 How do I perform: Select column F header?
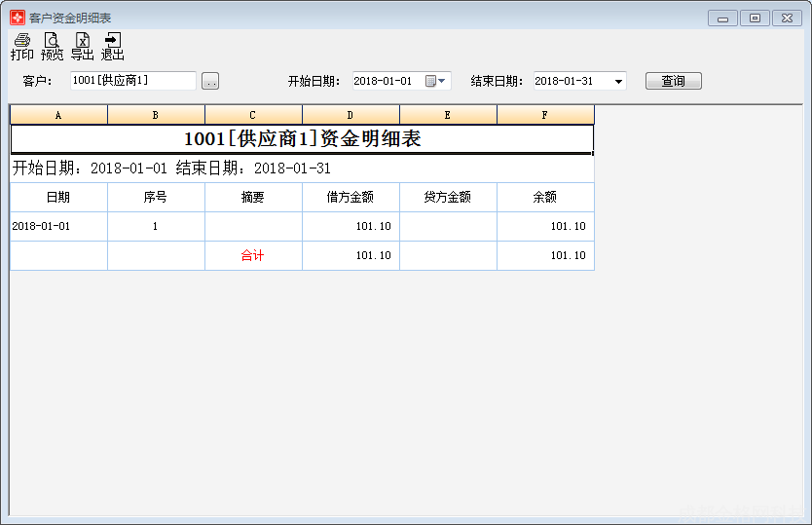[545, 115]
